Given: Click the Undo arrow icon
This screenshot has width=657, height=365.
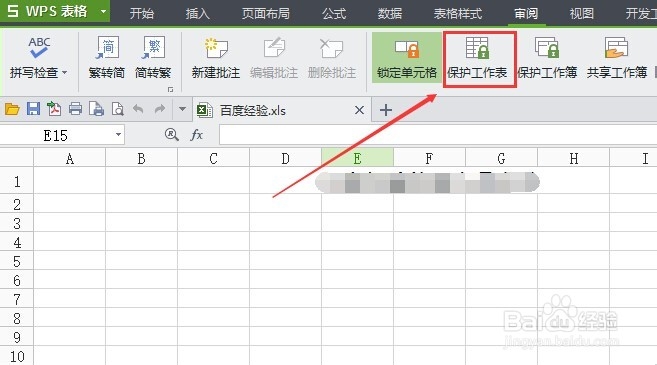Looking at the screenshot, I should click(x=138, y=109).
